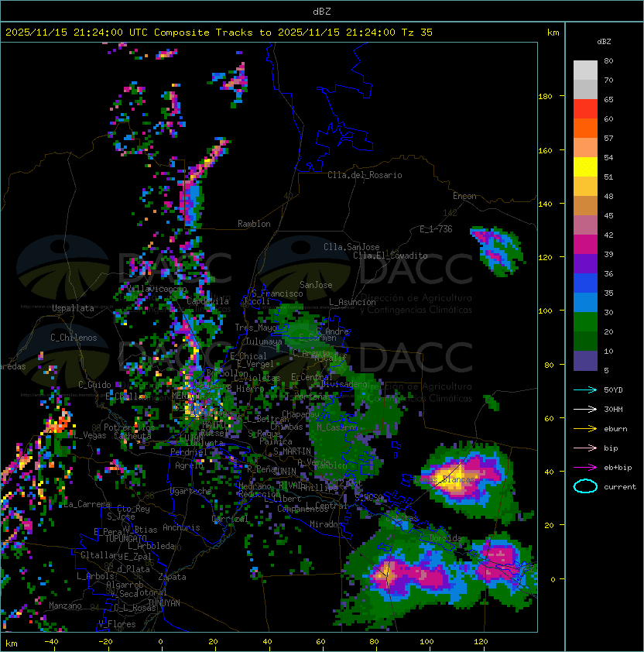Click the 'Divisadero' map label
Viewport: 644px width, 652px height.
click(x=344, y=384)
